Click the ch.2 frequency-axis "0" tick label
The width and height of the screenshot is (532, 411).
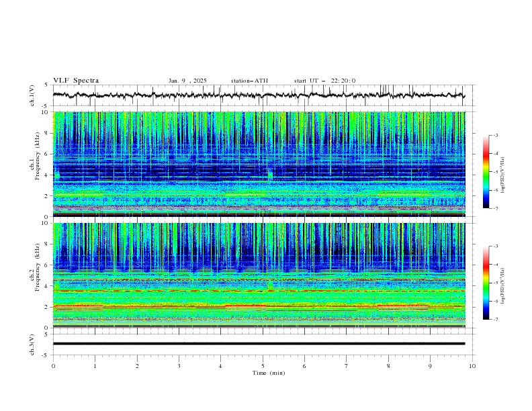[x=46, y=328]
